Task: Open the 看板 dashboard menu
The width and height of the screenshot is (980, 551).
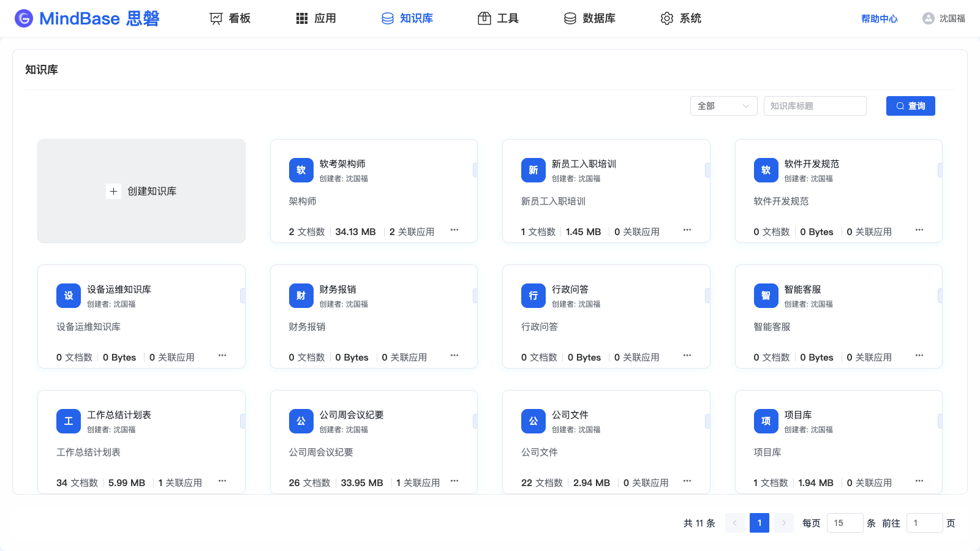Action: point(230,18)
